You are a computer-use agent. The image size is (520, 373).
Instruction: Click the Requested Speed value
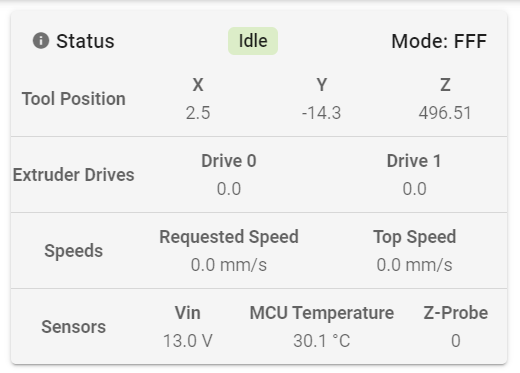[x=229, y=265]
